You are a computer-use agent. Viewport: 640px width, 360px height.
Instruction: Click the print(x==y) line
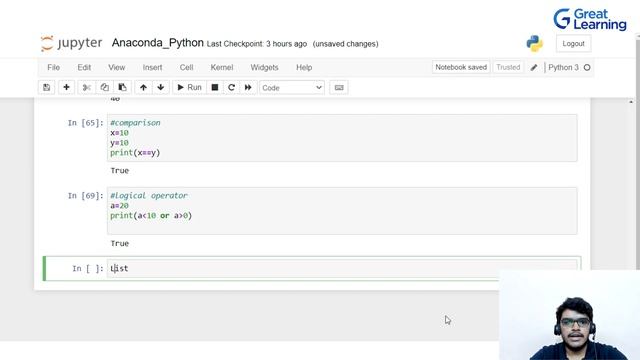[x=135, y=153]
